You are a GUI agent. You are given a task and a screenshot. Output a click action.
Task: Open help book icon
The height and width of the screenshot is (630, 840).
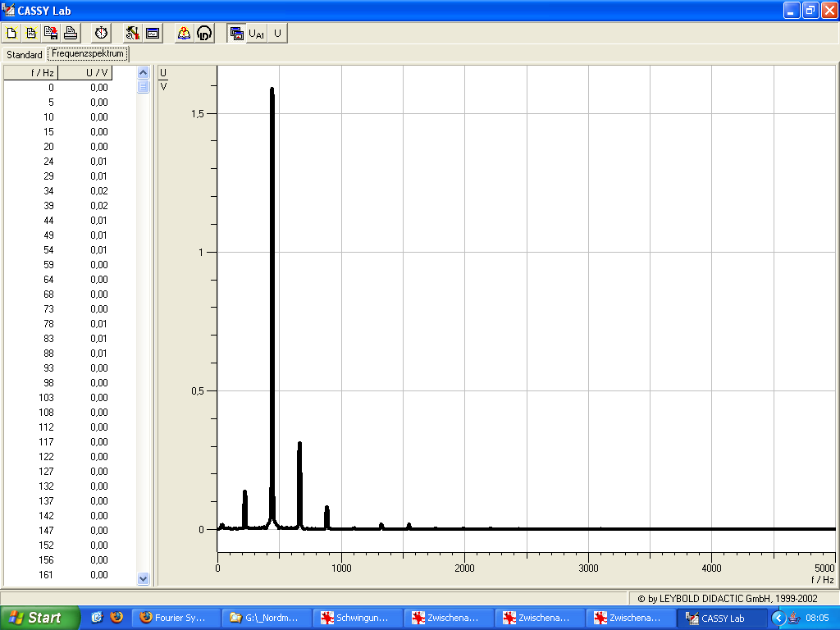click(x=184, y=34)
